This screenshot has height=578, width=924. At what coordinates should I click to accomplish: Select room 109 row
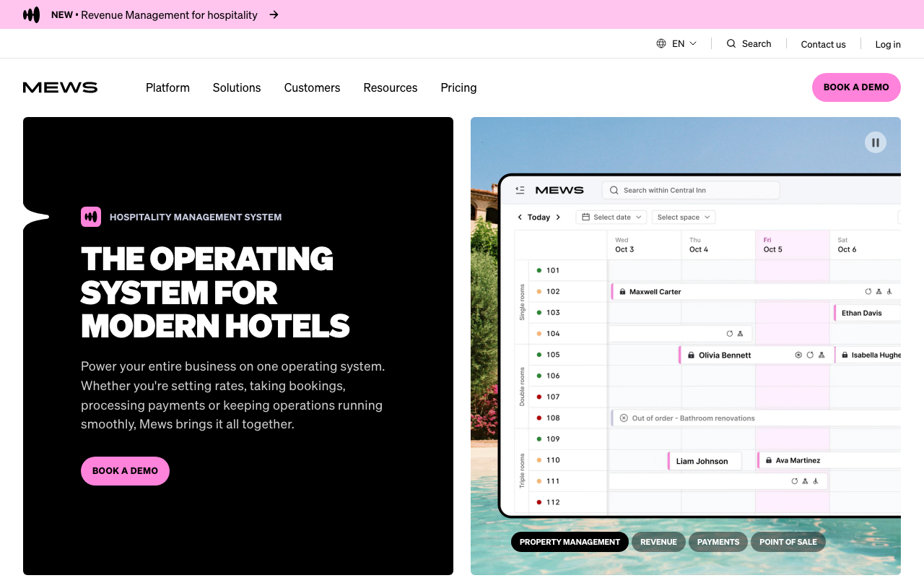[x=568, y=439]
